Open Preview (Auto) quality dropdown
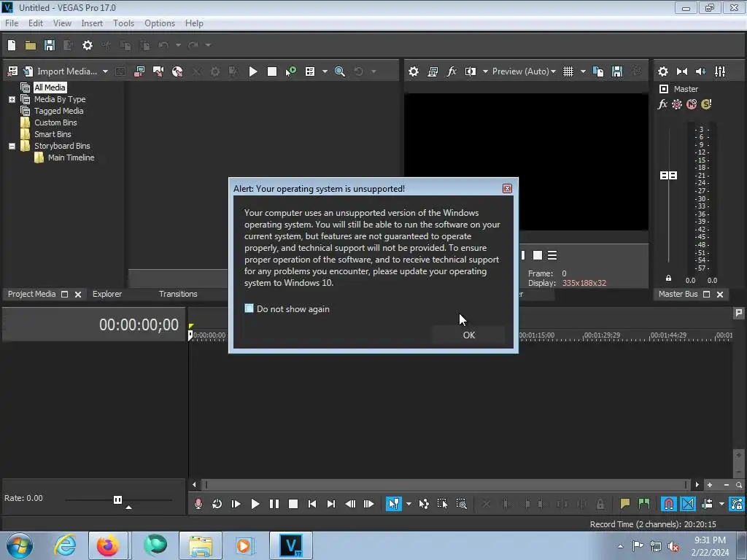Image resolution: width=747 pixels, height=560 pixels. tap(524, 71)
